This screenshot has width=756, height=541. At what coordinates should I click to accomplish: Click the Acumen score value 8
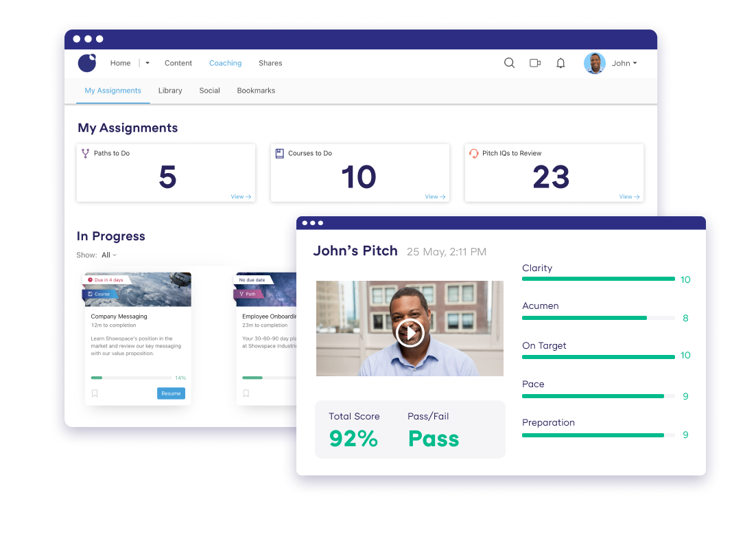pyautogui.click(x=685, y=318)
